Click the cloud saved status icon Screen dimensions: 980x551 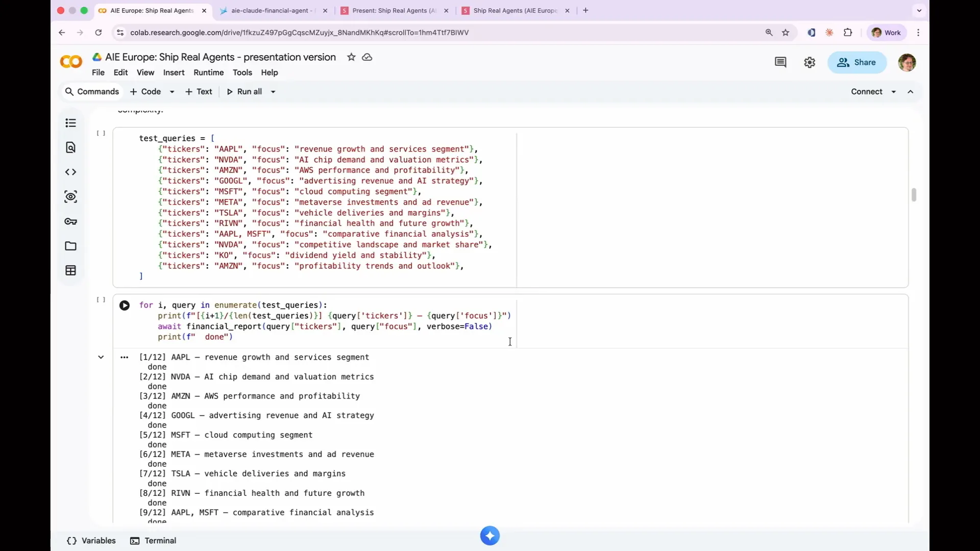point(367,57)
